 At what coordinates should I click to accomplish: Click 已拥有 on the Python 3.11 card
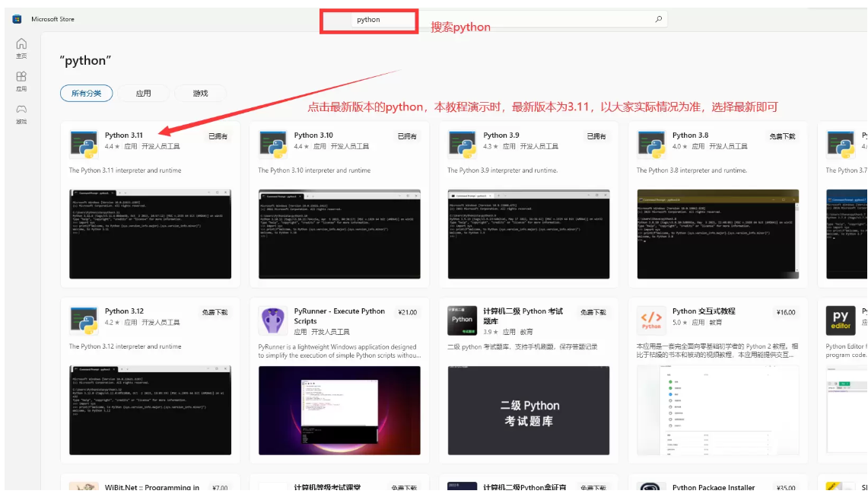coord(218,136)
